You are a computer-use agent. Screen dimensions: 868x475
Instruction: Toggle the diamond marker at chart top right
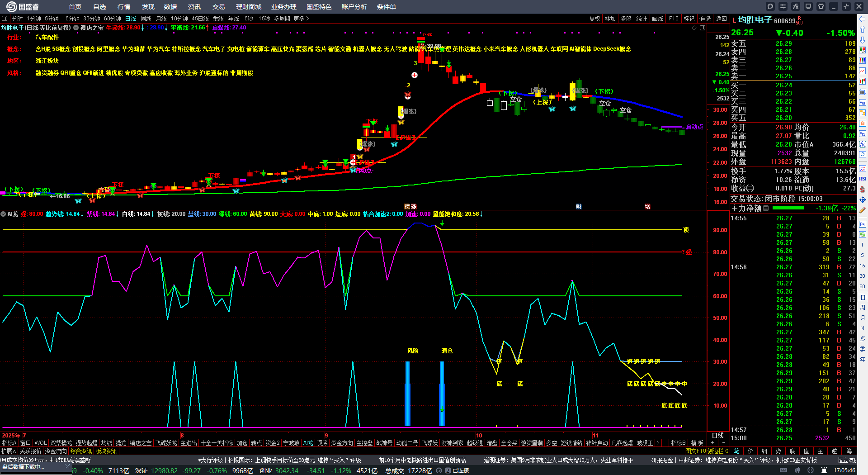tap(694, 28)
